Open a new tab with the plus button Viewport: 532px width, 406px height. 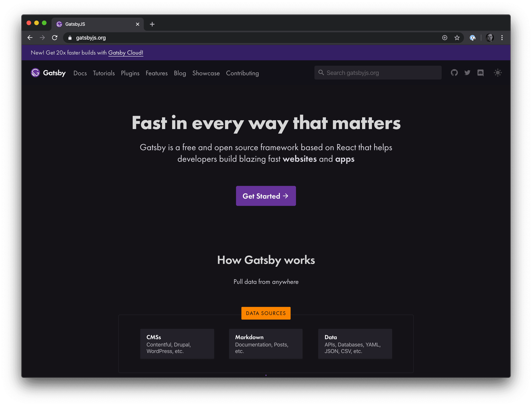coord(152,24)
